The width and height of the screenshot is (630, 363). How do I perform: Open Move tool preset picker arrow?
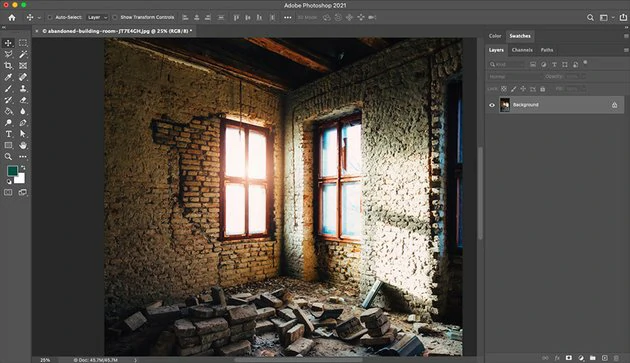pos(39,18)
